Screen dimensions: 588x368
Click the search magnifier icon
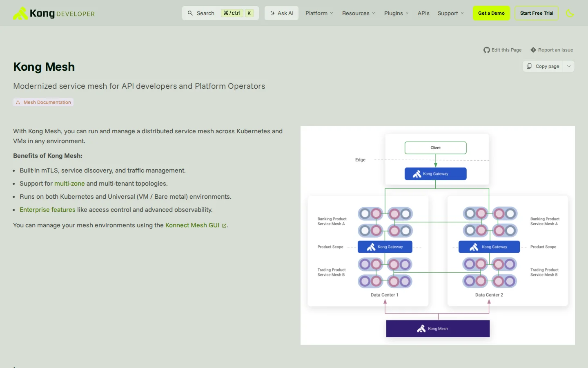[190, 13]
